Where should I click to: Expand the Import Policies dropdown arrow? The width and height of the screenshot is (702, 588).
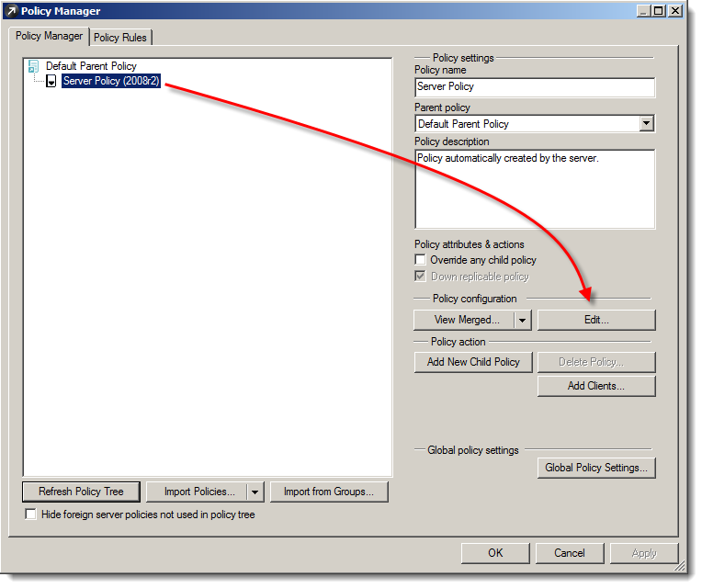(x=255, y=492)
